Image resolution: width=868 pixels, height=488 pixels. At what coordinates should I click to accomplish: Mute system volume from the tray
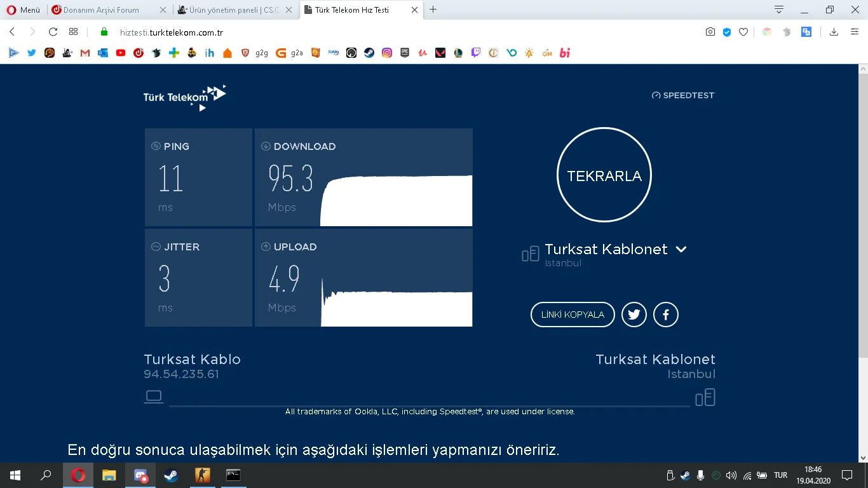pos(731,475)
